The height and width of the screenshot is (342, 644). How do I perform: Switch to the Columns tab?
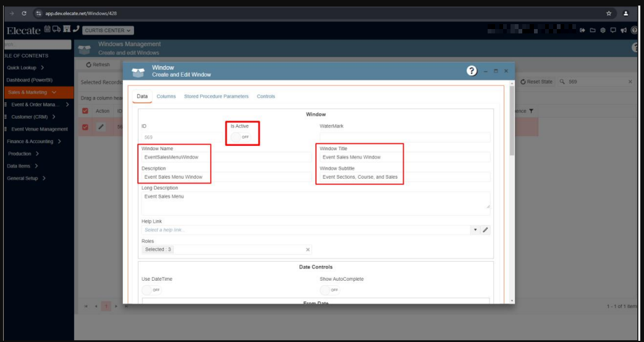tap(166, 96)
